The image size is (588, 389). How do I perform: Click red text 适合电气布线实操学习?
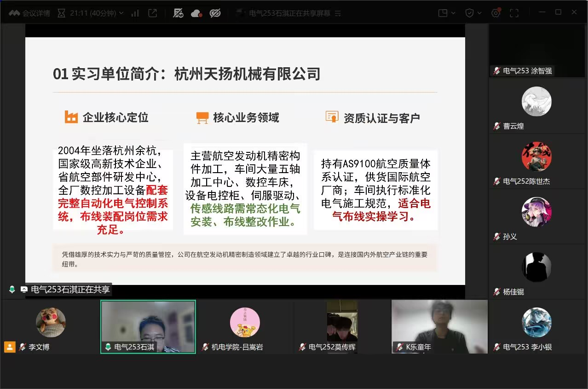381,209
